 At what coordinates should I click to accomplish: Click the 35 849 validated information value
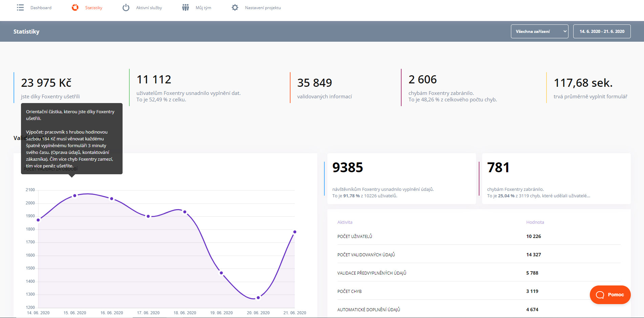[315, 83]
